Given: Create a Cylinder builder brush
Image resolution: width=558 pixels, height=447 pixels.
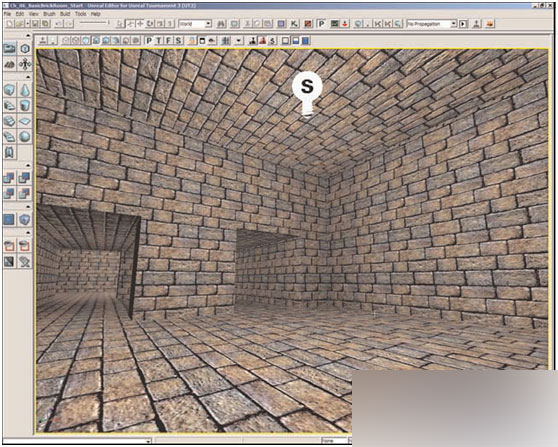Looking at the screenshot, I should point(25,106).
